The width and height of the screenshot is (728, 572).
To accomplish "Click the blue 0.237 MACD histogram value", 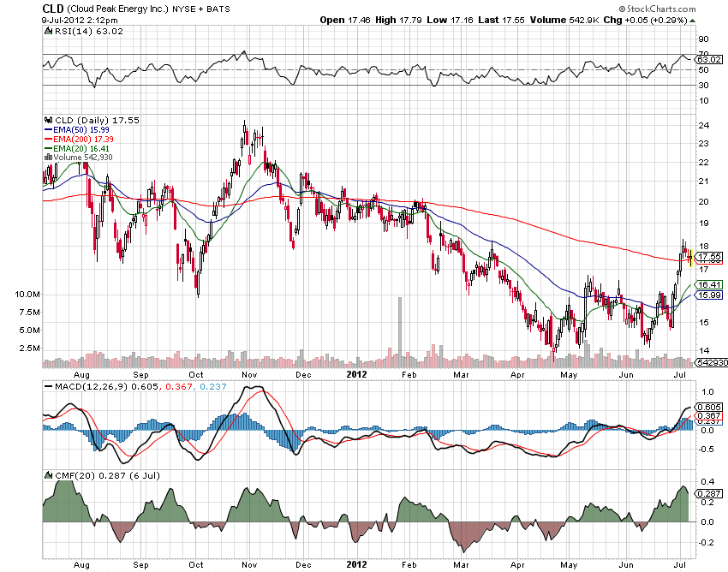I will click(213, 386).
